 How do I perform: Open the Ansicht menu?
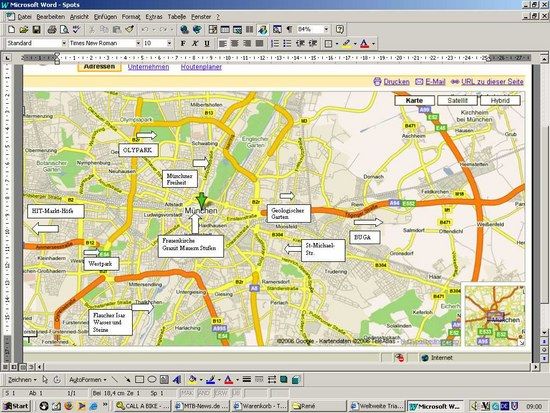coord(79,16)
